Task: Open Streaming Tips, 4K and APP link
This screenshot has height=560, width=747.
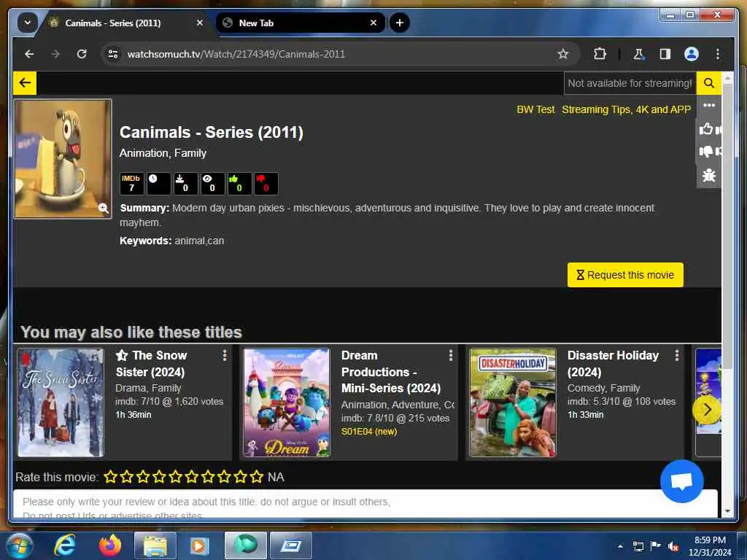Action: tap(626, 109)
